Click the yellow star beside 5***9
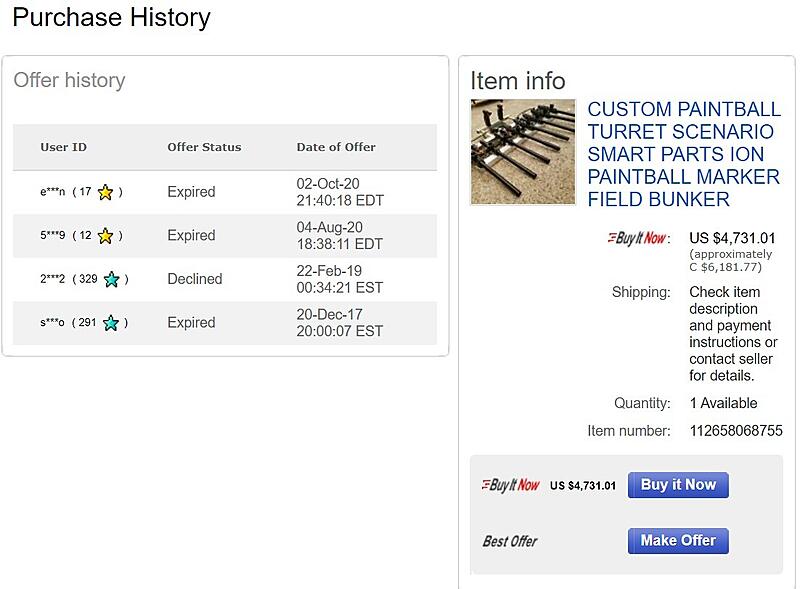 click(105, 236)
